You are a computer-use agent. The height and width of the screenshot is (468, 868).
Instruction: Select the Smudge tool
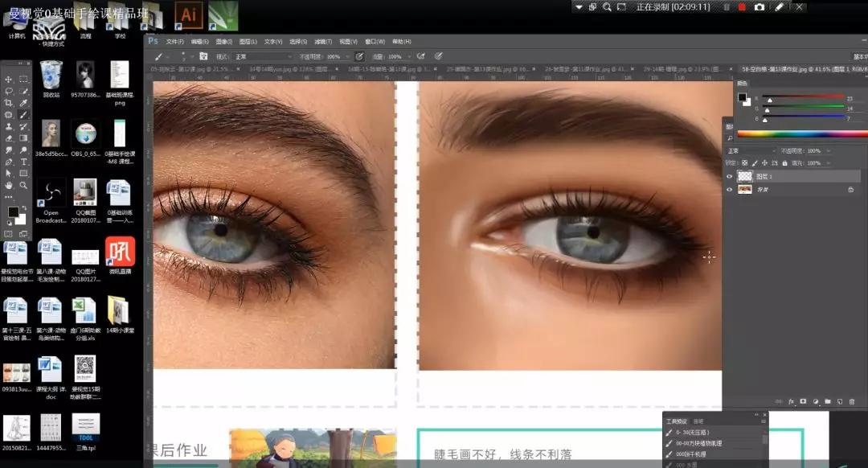(x=9, y=150)
